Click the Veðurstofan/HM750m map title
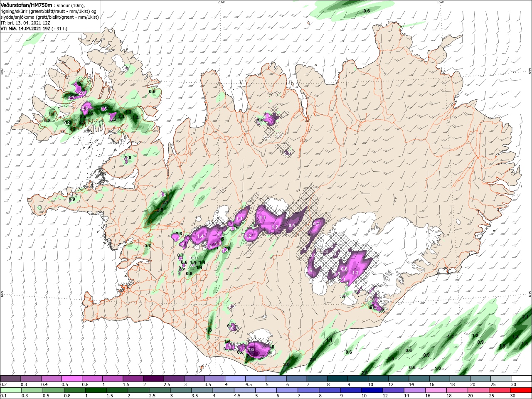Viewport: 532px width, 399px height. [26, 5]
